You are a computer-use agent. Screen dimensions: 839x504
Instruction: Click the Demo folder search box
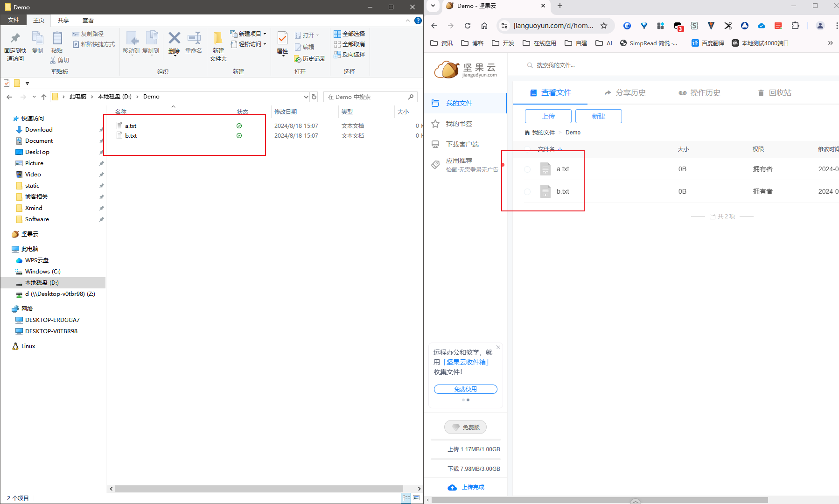(x=370, y=97)
